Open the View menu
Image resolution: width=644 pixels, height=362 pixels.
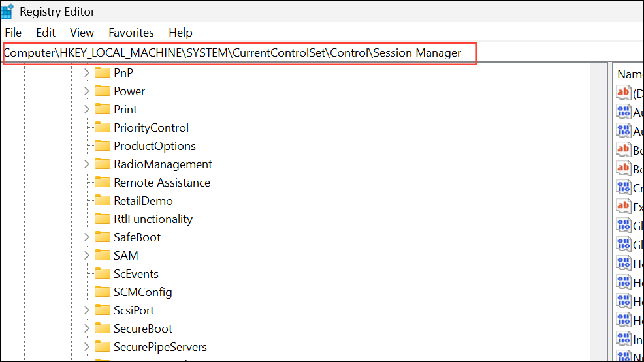pos(82,33)
